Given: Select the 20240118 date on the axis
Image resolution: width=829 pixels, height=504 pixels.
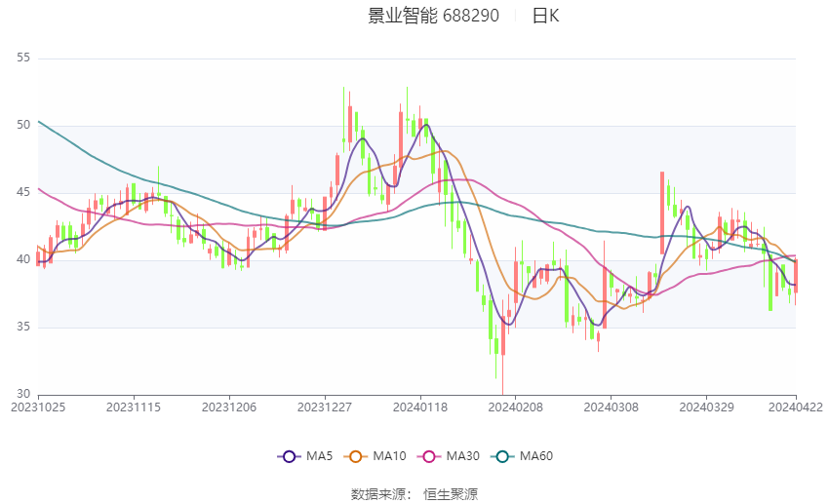Looking at the screenshot, I should click(x=419, y=407).
